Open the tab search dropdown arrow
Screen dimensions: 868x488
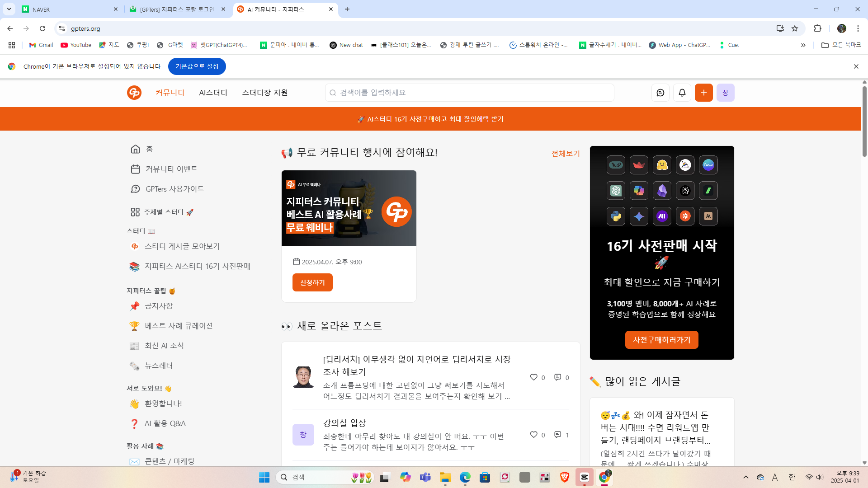[9, 9]
